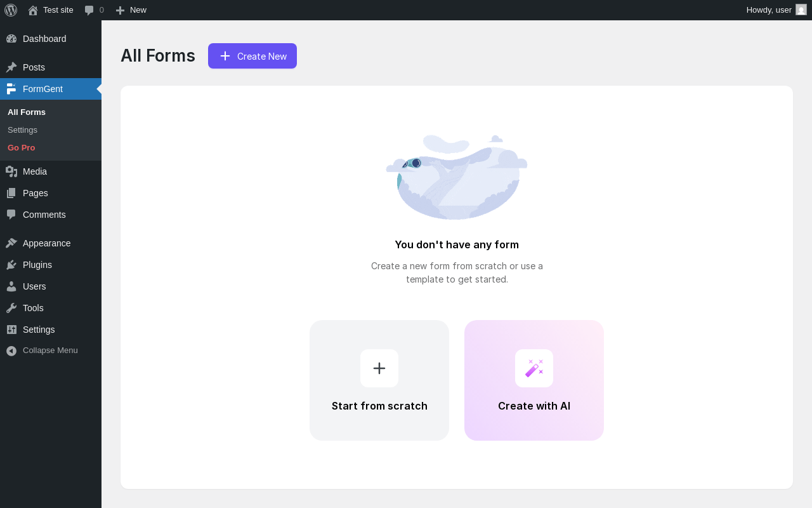Viewport: 812px width, 508px height.
Task: Click the FormGent logo icon in the sidebar
Action: [x=11, y=89]
